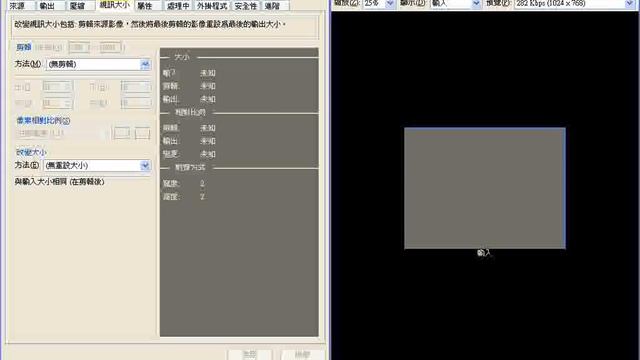The width and height of the screenshot is (640, 360).
Task: Open the 進階 tab
Action: click(276, 5)
